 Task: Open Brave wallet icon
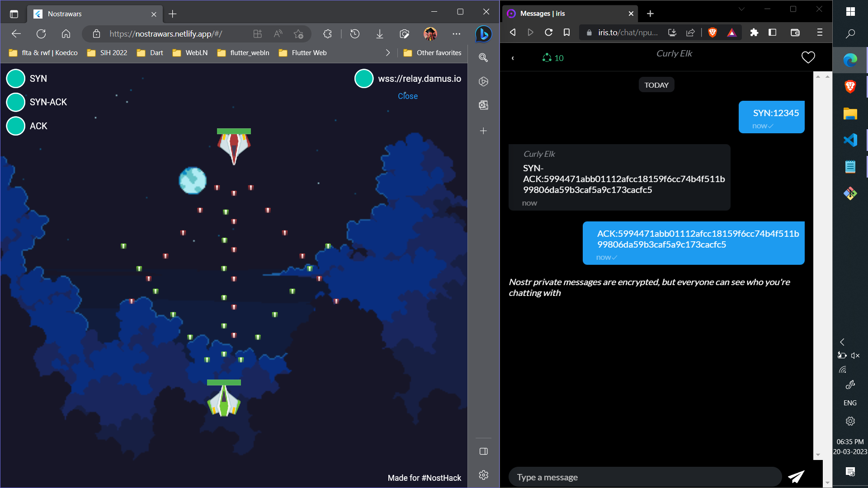point(795,33)
